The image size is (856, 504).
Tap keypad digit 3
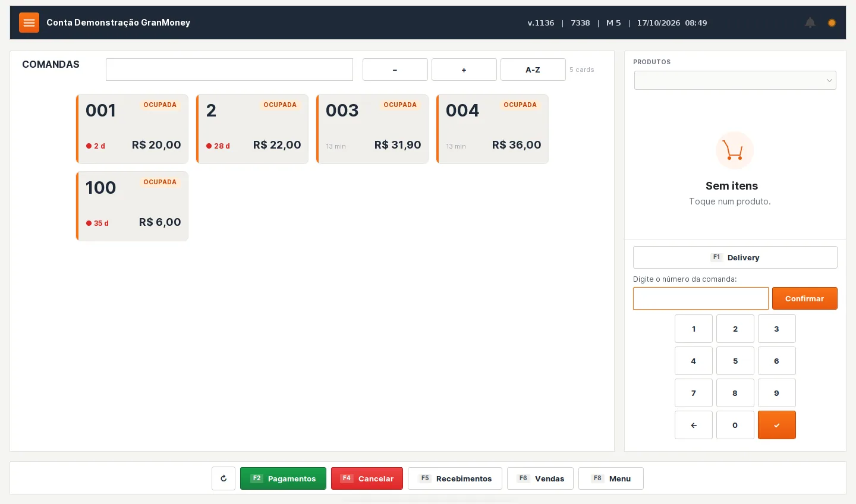tap(777, 329)
